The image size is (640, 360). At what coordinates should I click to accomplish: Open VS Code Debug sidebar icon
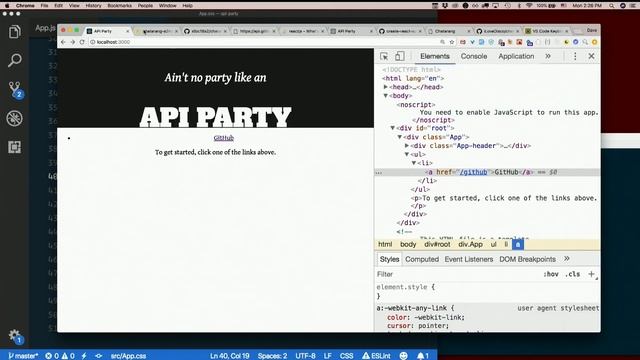click(x=15, y=118)
